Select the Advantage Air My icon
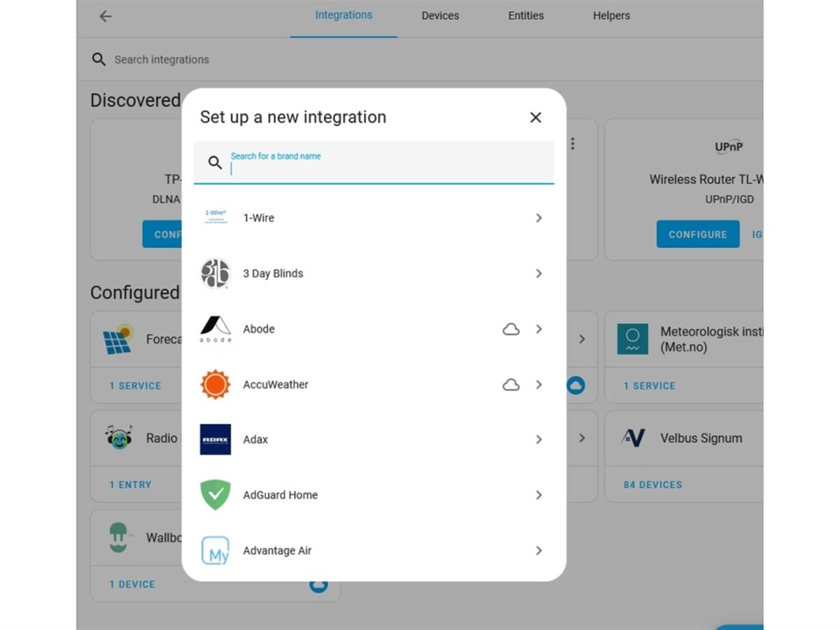 pyautogui.click(x=216, y=551)
